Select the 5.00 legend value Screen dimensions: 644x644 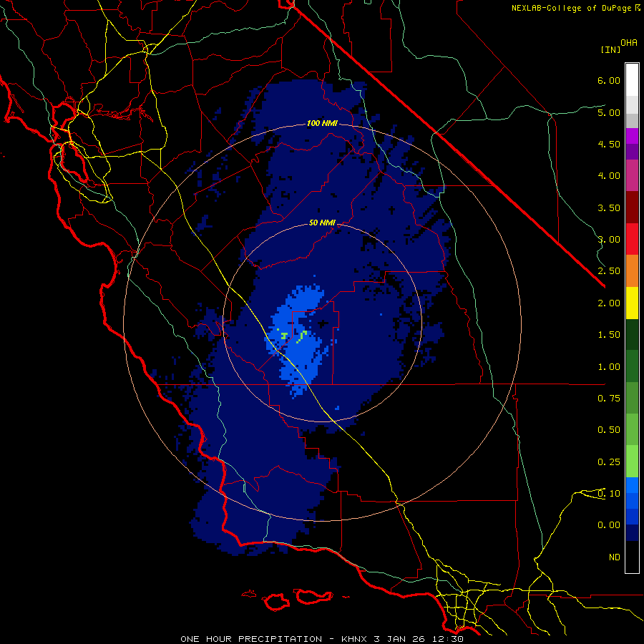pyautogui.click(x=609, y=112)
